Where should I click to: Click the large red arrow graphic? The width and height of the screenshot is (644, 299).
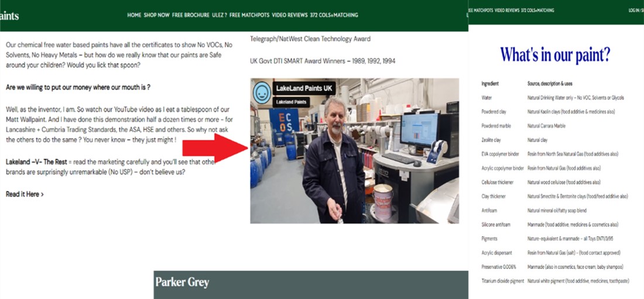coord(214,147)
